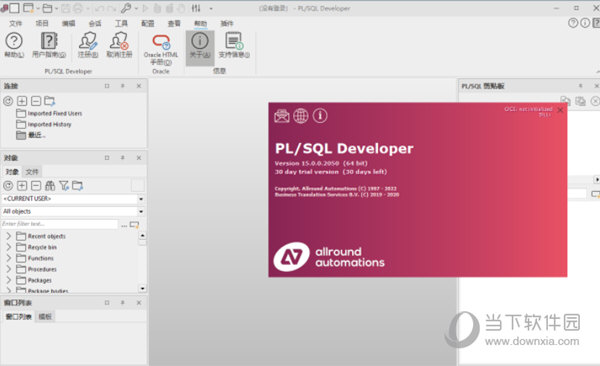Open the 插件 menu
Screen dimensions: 600x366
(x=227, y=23)
